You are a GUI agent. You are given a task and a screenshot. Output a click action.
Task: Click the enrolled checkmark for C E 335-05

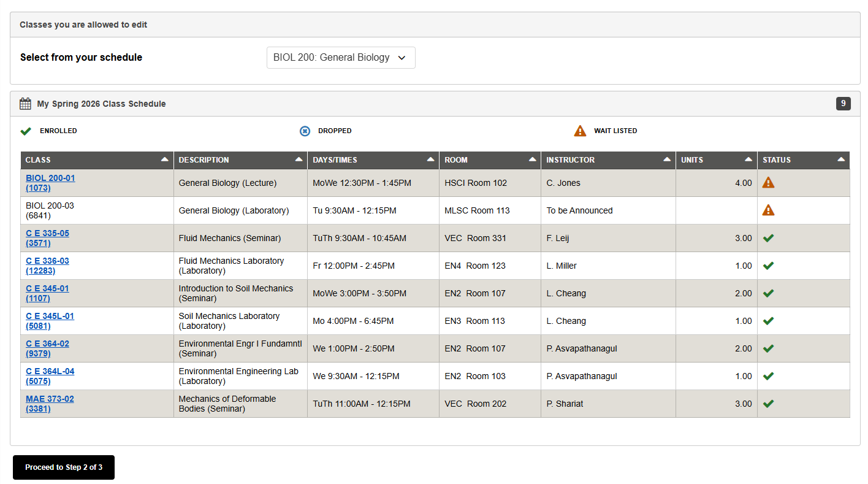tap(769, 238)
